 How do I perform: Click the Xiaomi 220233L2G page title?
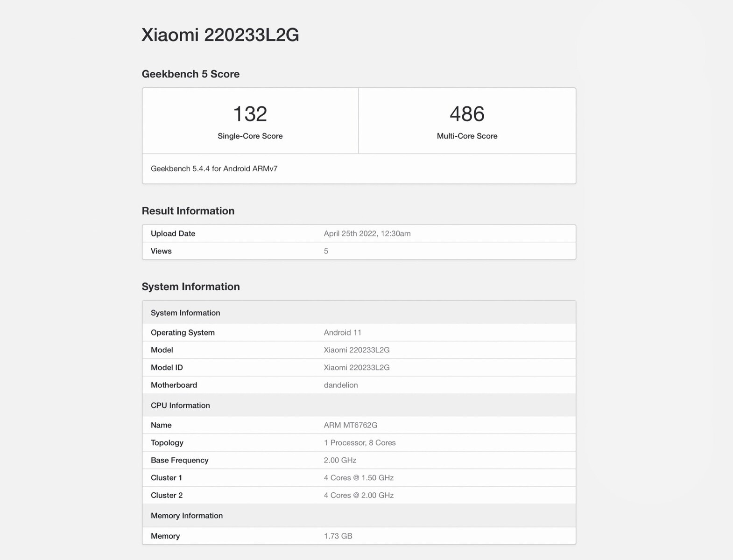click(x=220, y=35)
